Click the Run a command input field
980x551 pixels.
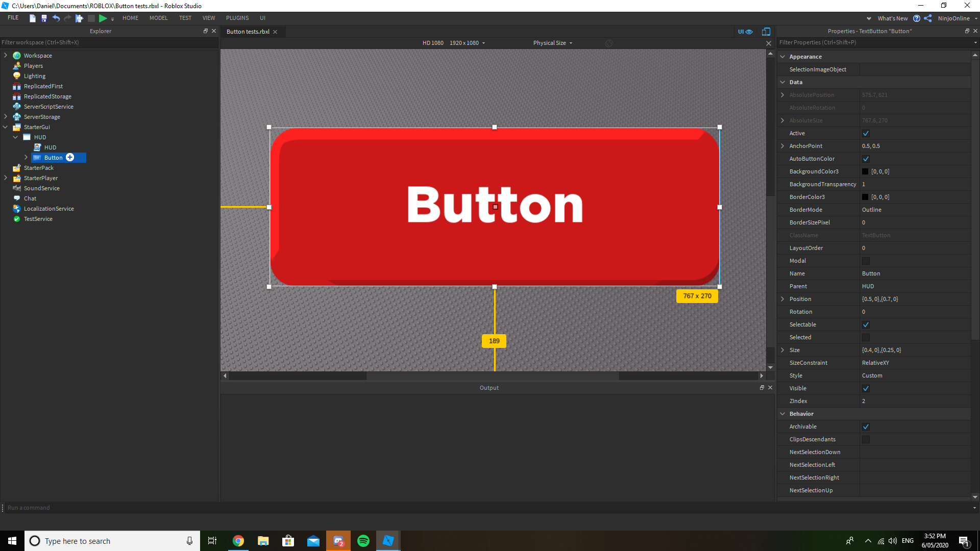102,507
